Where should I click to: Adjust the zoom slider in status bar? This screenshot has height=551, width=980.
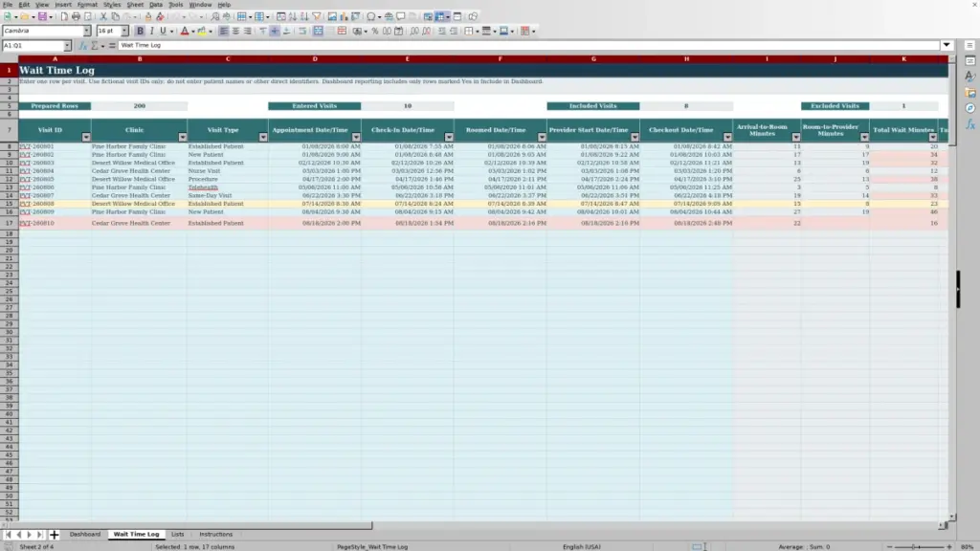click(919, 546)
